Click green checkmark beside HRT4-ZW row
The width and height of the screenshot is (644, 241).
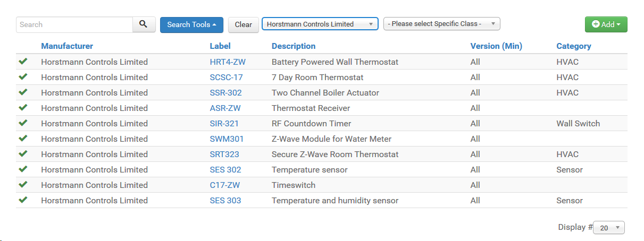[23, 62]
